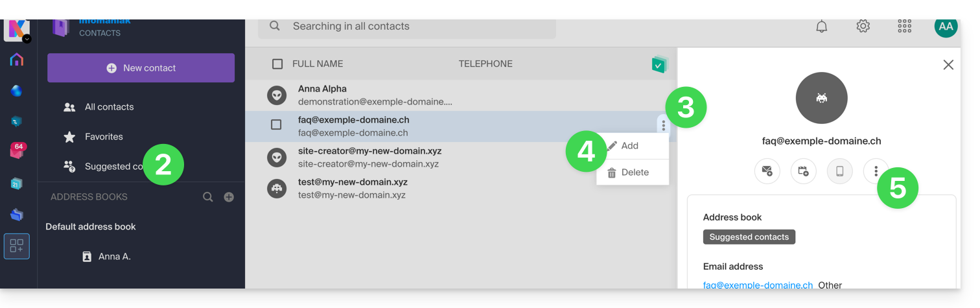Choose Delete from the context menu
Screen dimensions: 980x308
point(635,172)
